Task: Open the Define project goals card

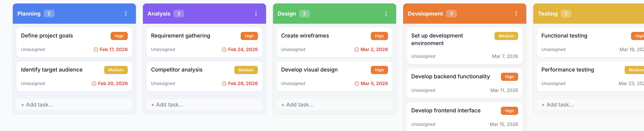Action: tap(74, 42)
